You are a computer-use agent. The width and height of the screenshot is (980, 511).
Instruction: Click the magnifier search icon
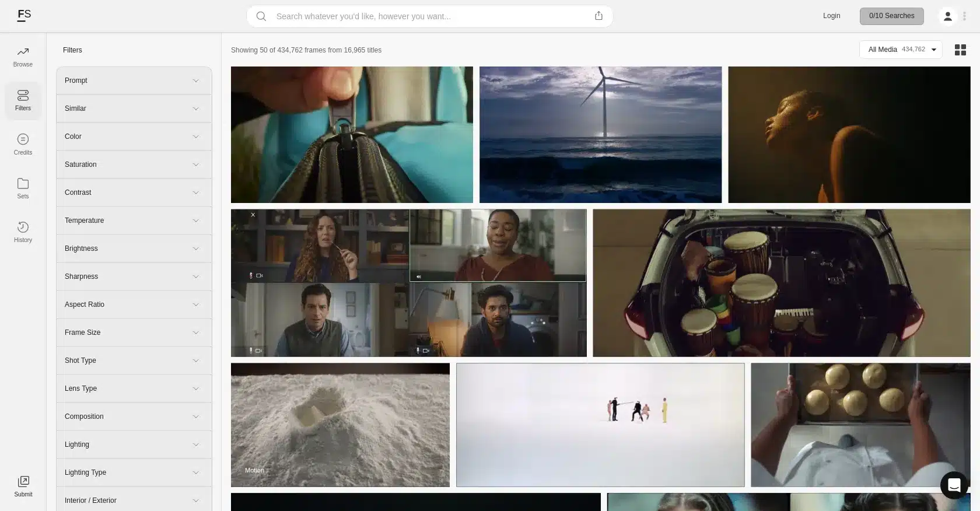pos(261,16)
